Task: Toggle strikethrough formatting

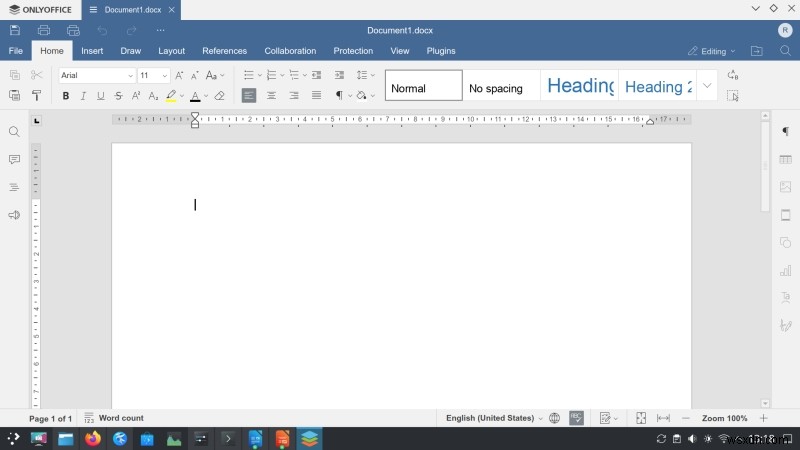Action: tap(118, 96)
